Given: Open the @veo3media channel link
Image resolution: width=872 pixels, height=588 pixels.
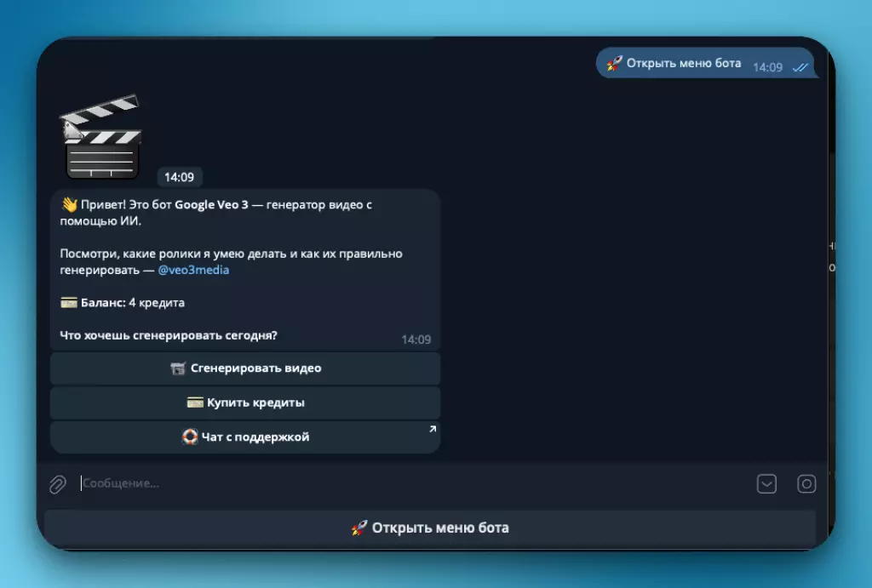Looking at the screenshot, I should tap(193, 270).
